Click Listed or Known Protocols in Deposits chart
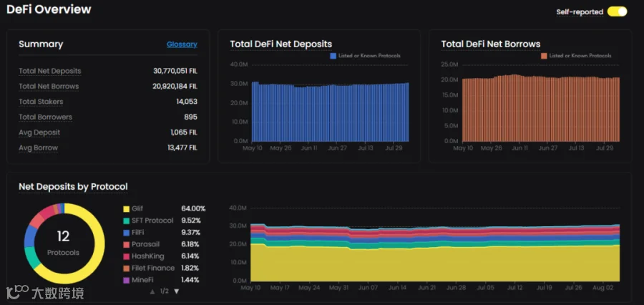The height and width of the screenshot is (305, 644). (369, 56)
